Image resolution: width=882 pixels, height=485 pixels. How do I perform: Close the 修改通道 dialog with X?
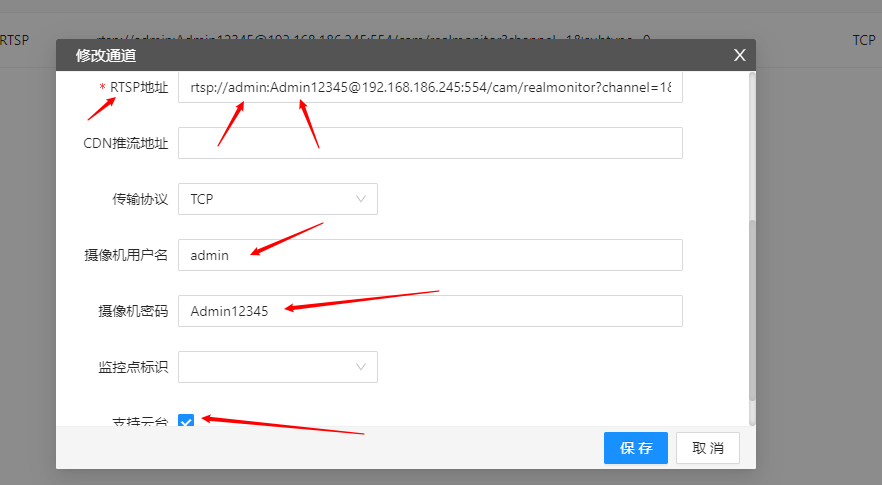(x=740, y=55)
